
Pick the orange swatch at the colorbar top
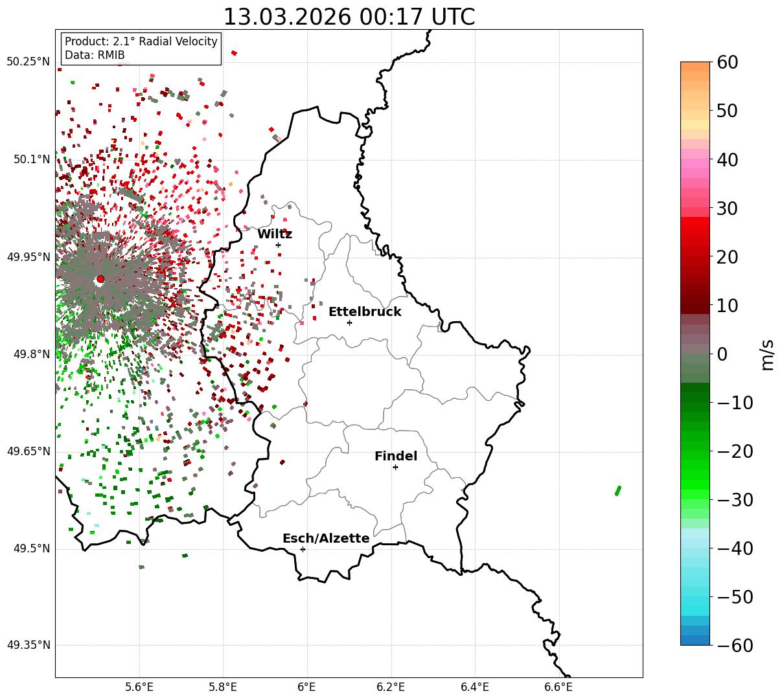pyautogui.click(x=695, y=67)
